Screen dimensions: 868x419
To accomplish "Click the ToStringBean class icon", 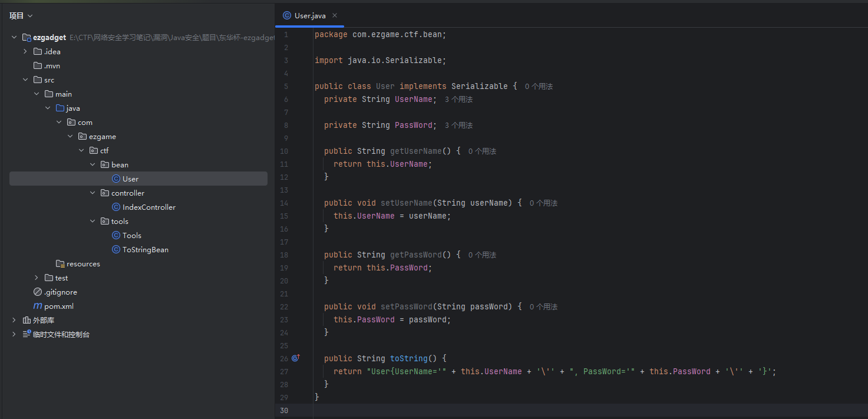I will pyautogui.click(x=116, y=250).
